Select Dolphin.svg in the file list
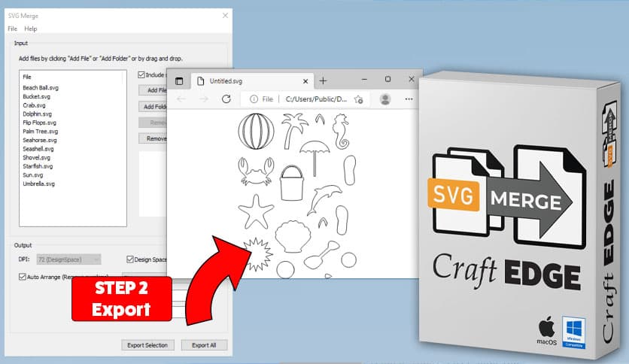The height and width of the screenshot is (364, 629). coord(38,114)
